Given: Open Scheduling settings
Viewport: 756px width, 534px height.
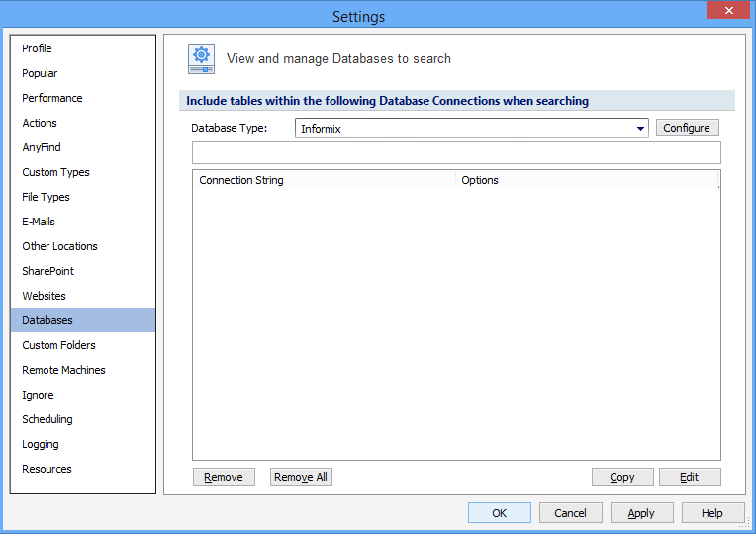Looking at the screenshot, I should coord(47,419).
